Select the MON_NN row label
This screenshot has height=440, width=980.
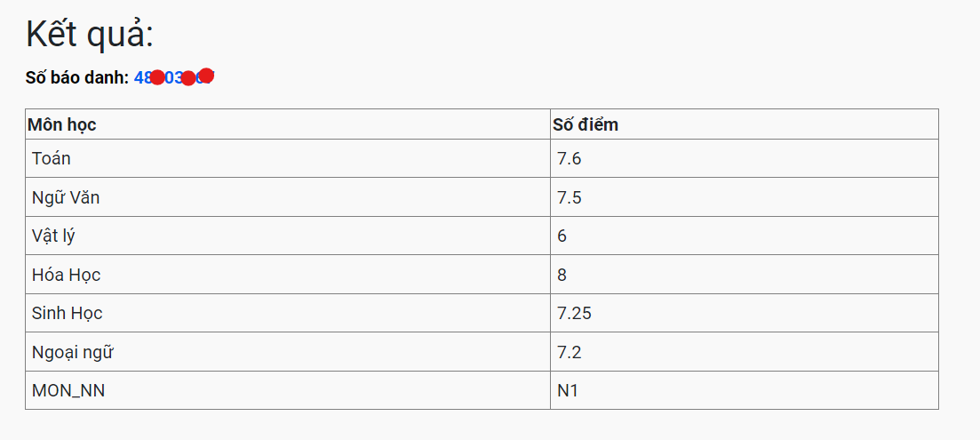click(x=68, y=390)
